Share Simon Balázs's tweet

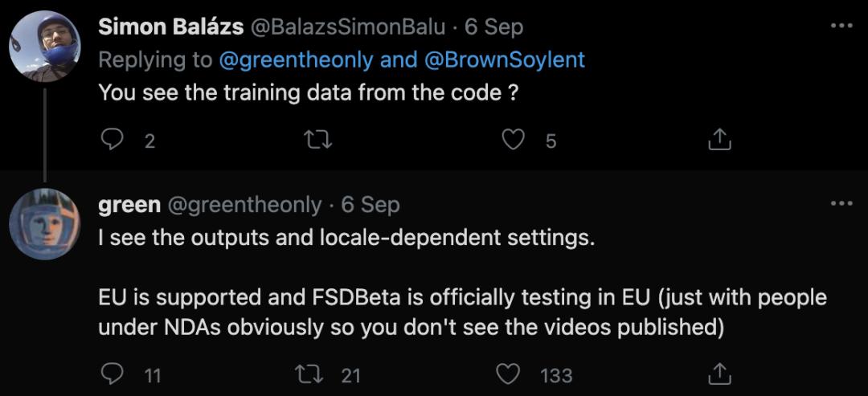tap(719, 141)
